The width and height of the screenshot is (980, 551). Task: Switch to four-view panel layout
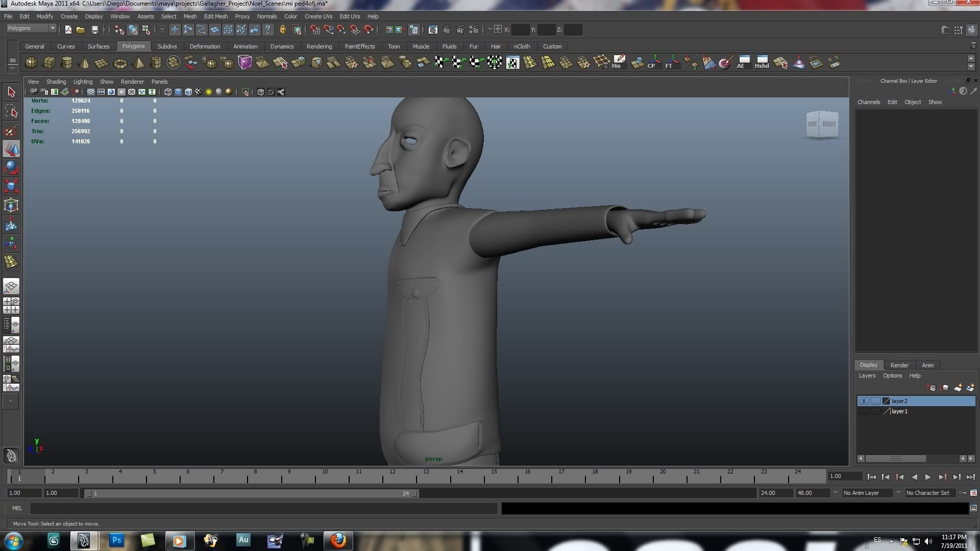tap(11, 305)
